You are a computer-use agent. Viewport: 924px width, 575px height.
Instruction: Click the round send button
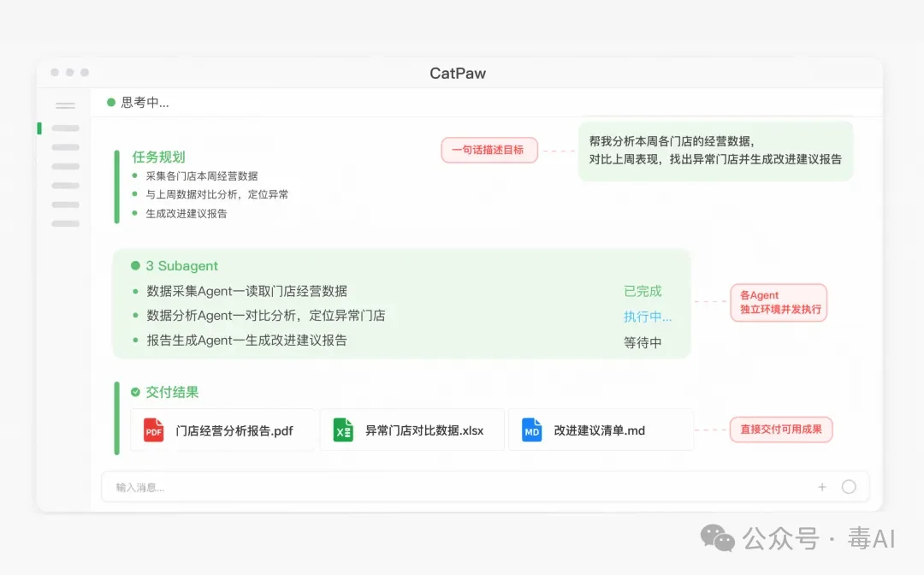pyautogui.click(x=849, y=487)
